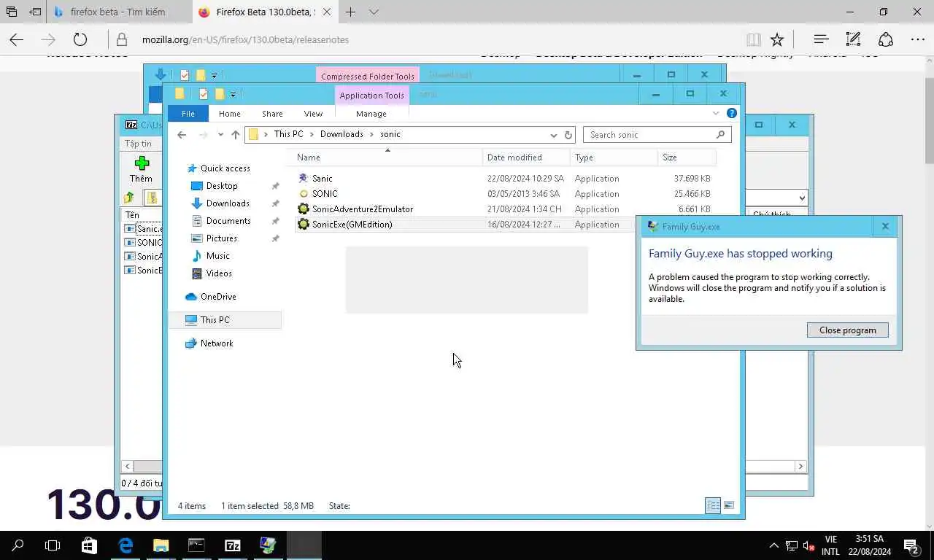This screenshot has width=934, height=560.
Task: Open Customize Quick Access Toolbar dropdown
Action: [x=233, y=94]
